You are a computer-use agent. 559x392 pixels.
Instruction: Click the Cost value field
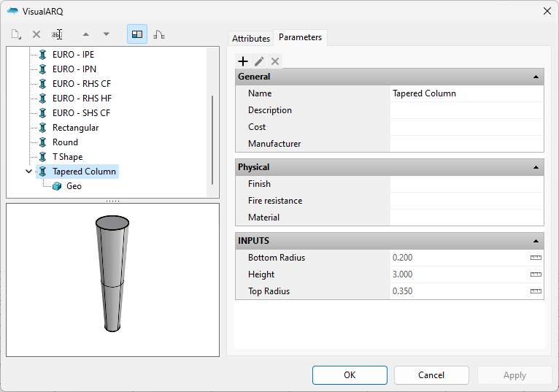[466, 127]
